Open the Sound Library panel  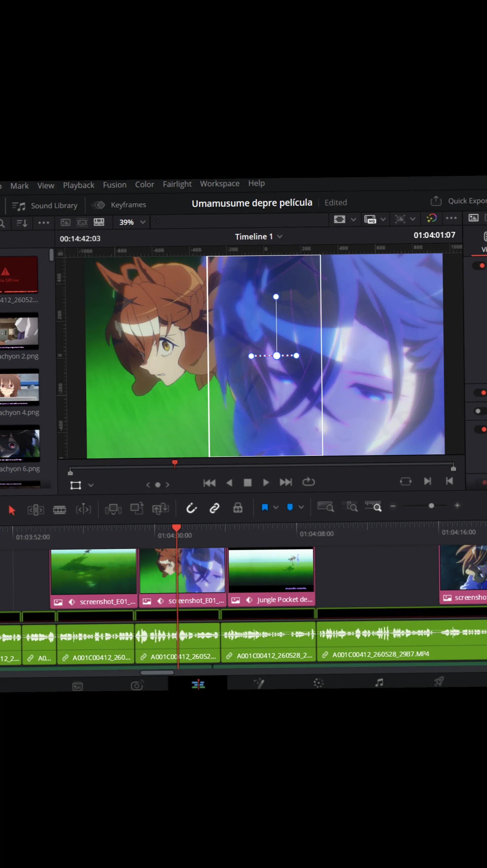[x=45, y=206]
